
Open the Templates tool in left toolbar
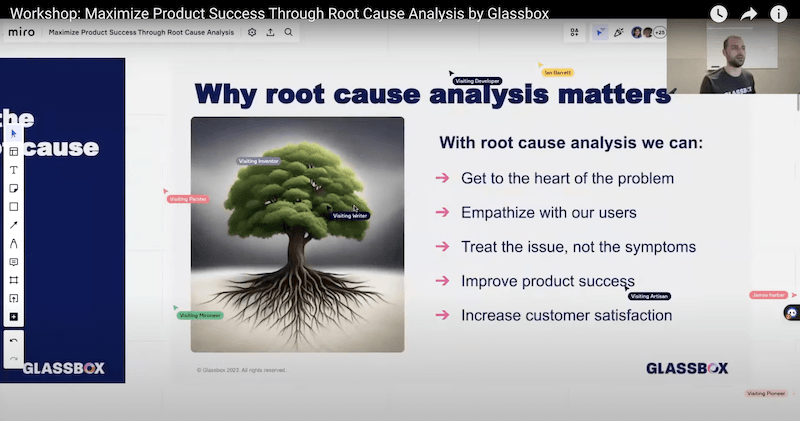[14, 152]
